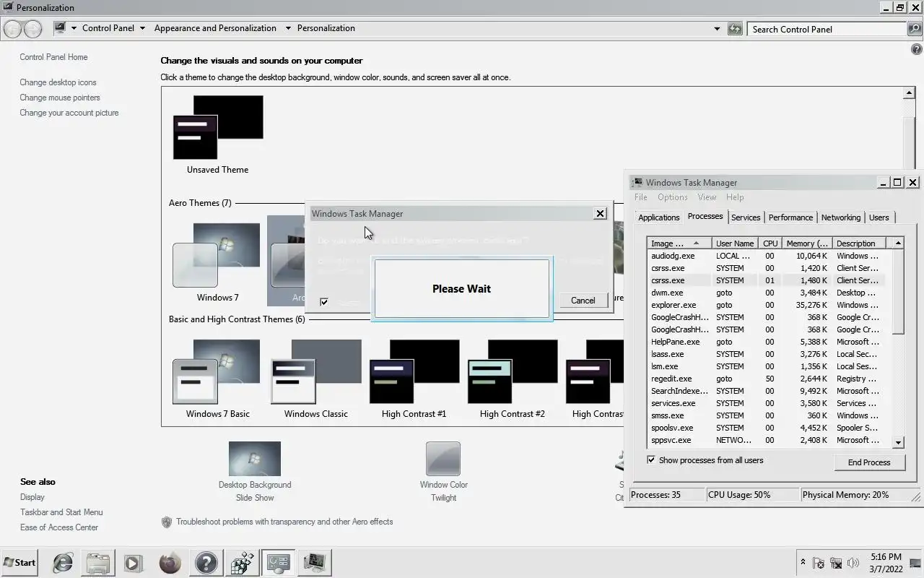Switch to Control Panel taskbar icon
Image resolution: width=924 pixels, height=578 pixels.
click(x=279, y=563)
